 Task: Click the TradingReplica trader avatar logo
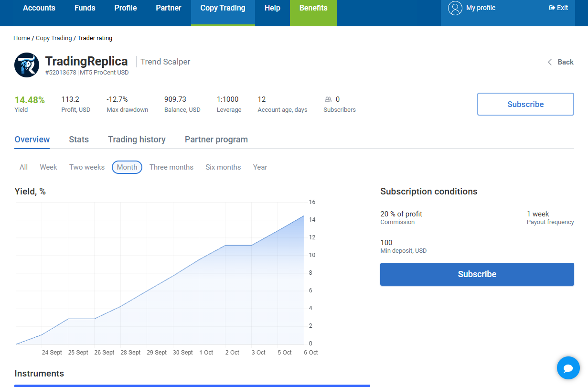[27, 65]
